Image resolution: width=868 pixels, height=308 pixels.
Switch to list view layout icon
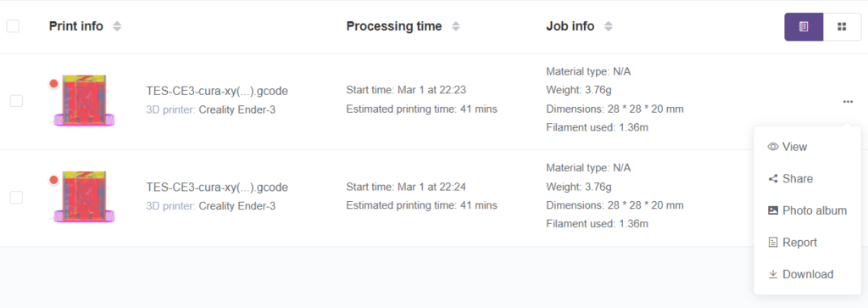click(804, 26)
